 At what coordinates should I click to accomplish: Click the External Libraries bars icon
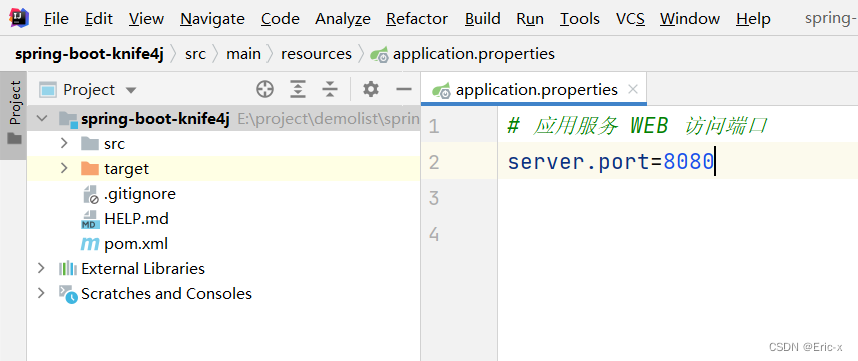68,269
